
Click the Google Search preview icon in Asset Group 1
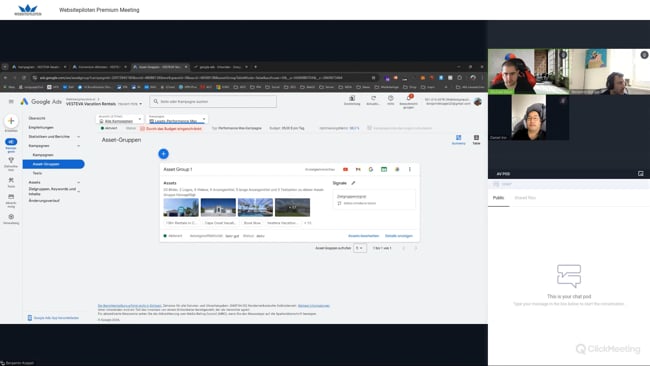coord(371,170)
